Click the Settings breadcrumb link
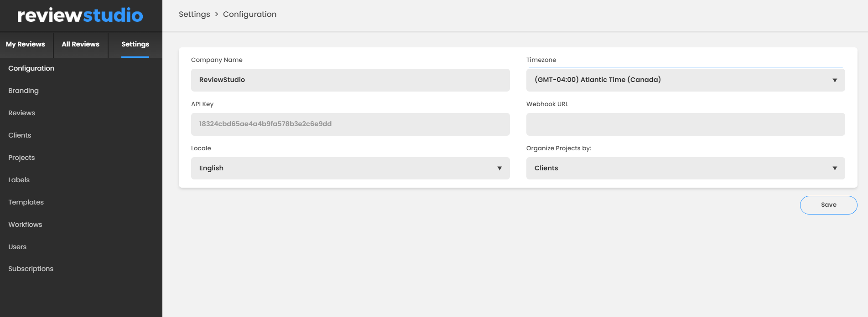The image size is (868, 317). click(x=194, y=14)
